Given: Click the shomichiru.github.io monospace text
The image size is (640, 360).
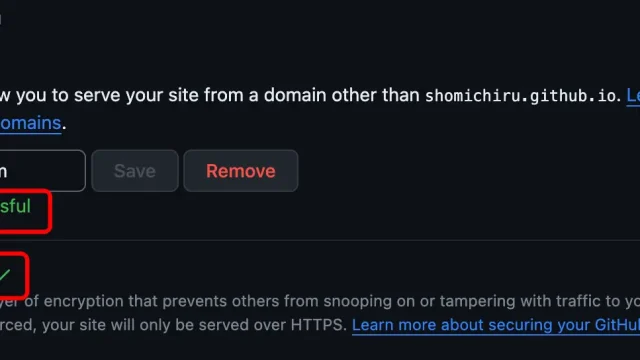Looking at the screenshot, I should [x=520, y=96].
